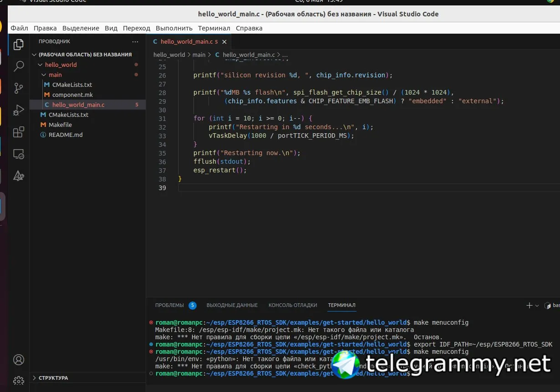The image size is (560, 392).
Task: Click the fflush(stdout) line
Action: 222,161
